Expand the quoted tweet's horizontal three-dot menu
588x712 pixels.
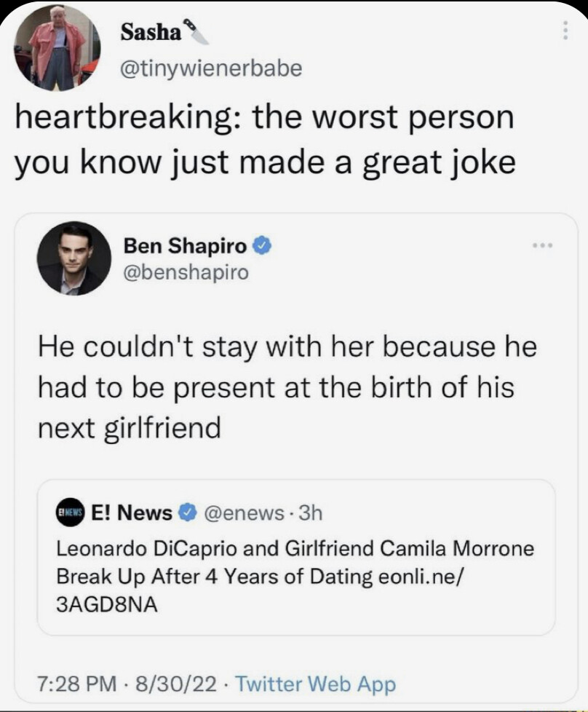(x=541, y=245)
